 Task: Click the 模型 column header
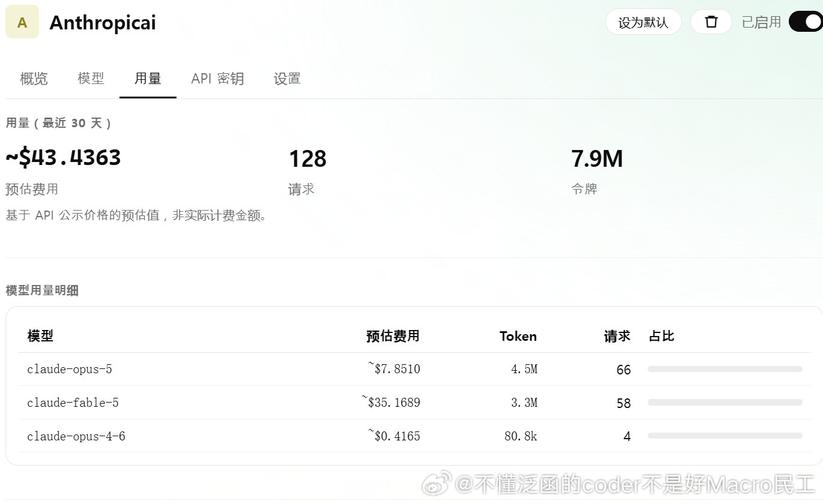pos(40,336)
